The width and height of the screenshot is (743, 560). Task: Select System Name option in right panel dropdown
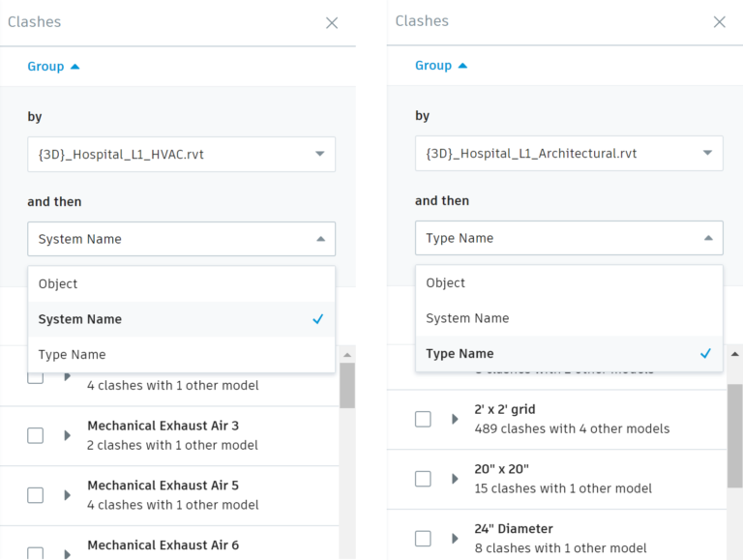pyautogui.click(x=569, y=318)
